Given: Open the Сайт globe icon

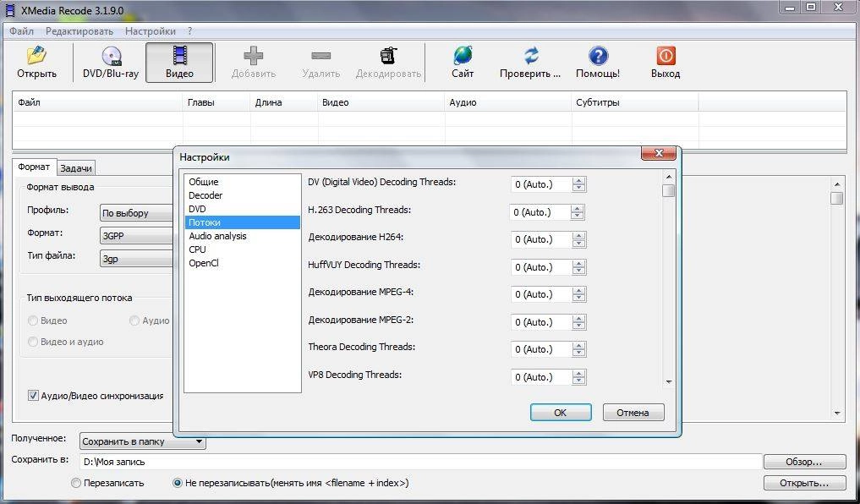Looking at the screenshot, I should pos(463,56).
